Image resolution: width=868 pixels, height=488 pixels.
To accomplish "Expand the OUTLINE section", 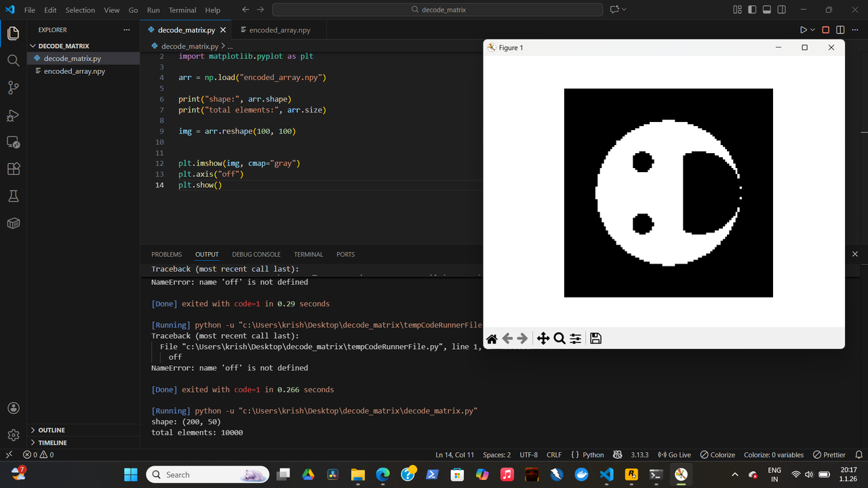I will (52, 430).
